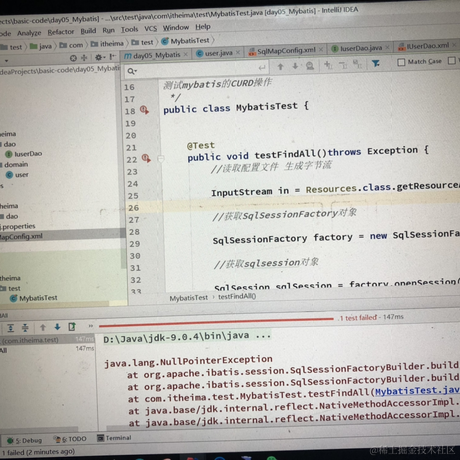Click the locate/scroll-from-source target icon
The image size is (460, 460).
click(73, 58)
